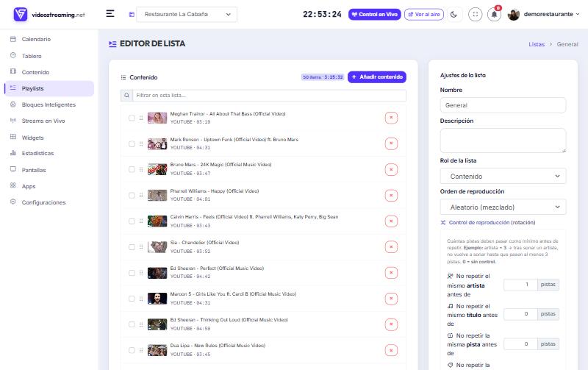Image resolution: width=588 pixels, height=370 pixels.
Task: Follow the Listas breadcrumb link
Action: 537,44
